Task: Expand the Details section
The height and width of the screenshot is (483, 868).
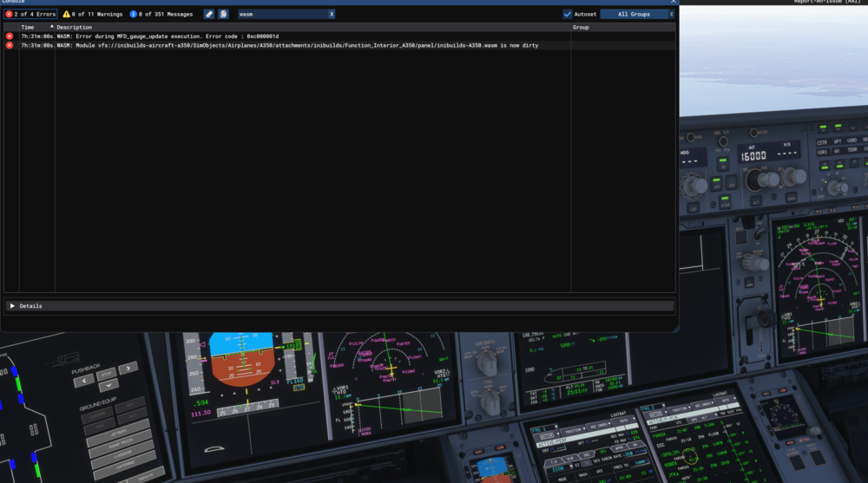Action: [x=12, y=306]
